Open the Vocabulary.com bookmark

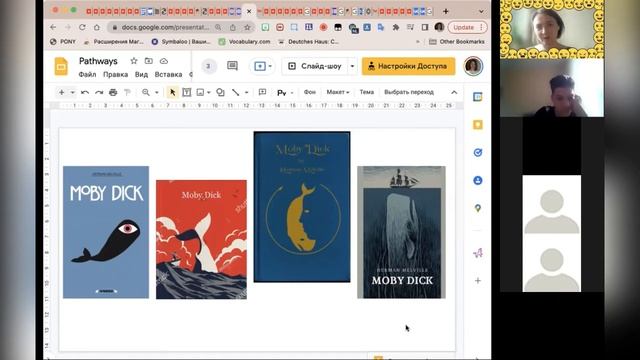244,42
